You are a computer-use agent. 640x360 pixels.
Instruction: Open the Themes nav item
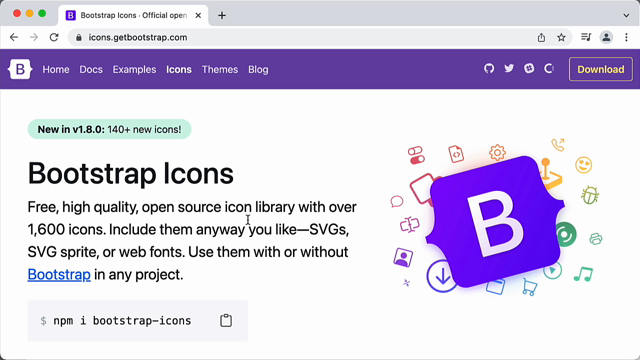click(x=220, y=69)
